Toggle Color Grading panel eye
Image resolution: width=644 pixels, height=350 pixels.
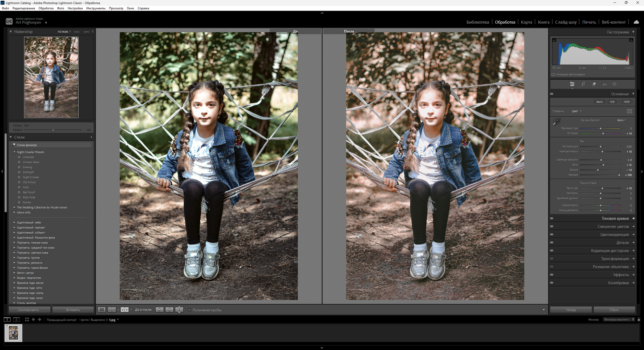click(x=552, y=235)
